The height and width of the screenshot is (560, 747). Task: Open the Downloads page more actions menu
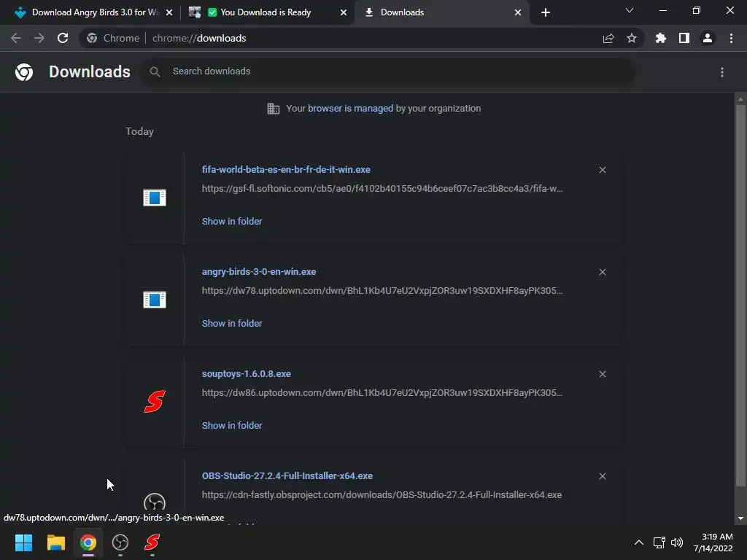(722, 72)
